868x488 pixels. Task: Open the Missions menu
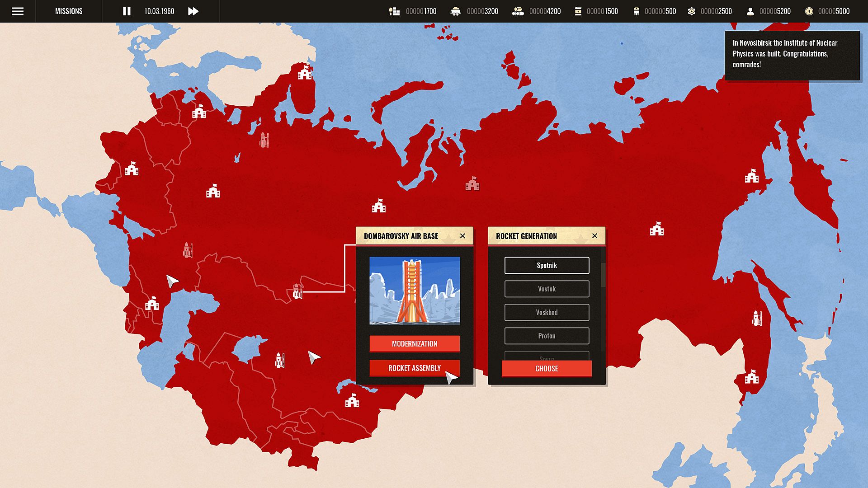(x=69, y=11)
